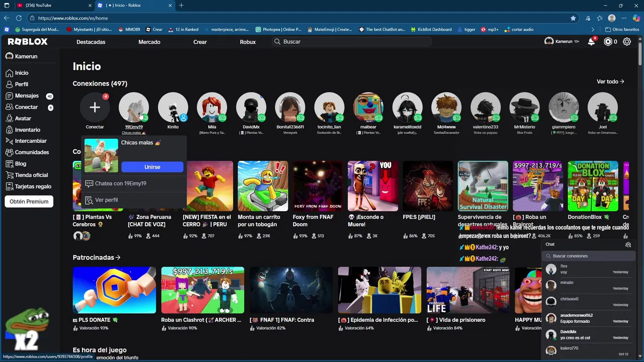Open the Otros favoritos folder
This screenshot has width=644, height=362.
tap(622, 30)
